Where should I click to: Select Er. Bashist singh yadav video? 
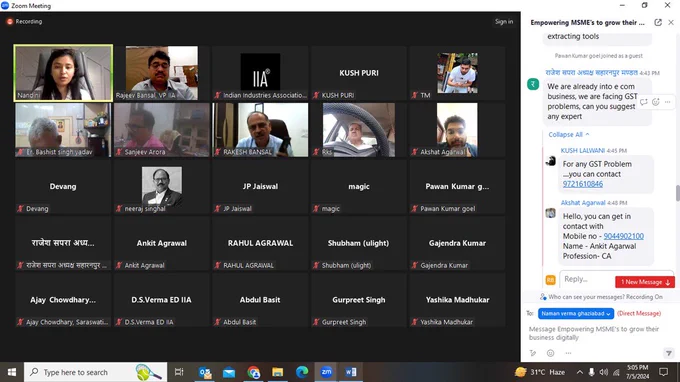click(x=63, y=130)
